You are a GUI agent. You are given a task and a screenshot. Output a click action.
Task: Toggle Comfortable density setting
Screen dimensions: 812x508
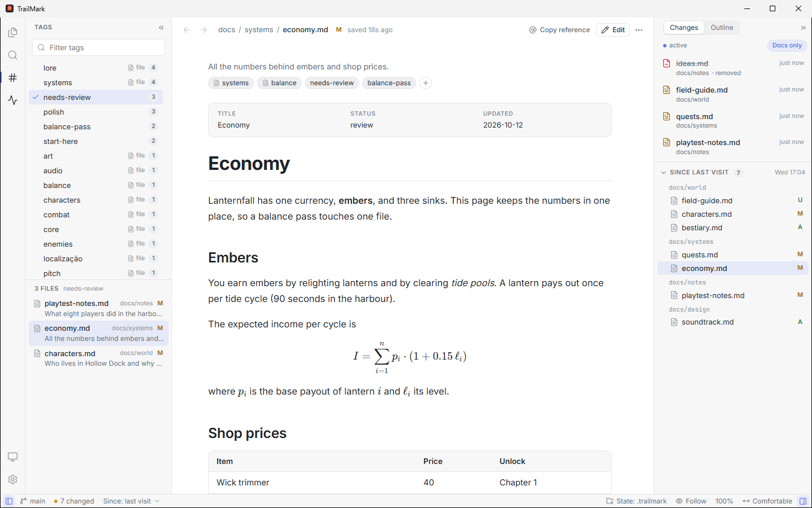tap(767, 501)
